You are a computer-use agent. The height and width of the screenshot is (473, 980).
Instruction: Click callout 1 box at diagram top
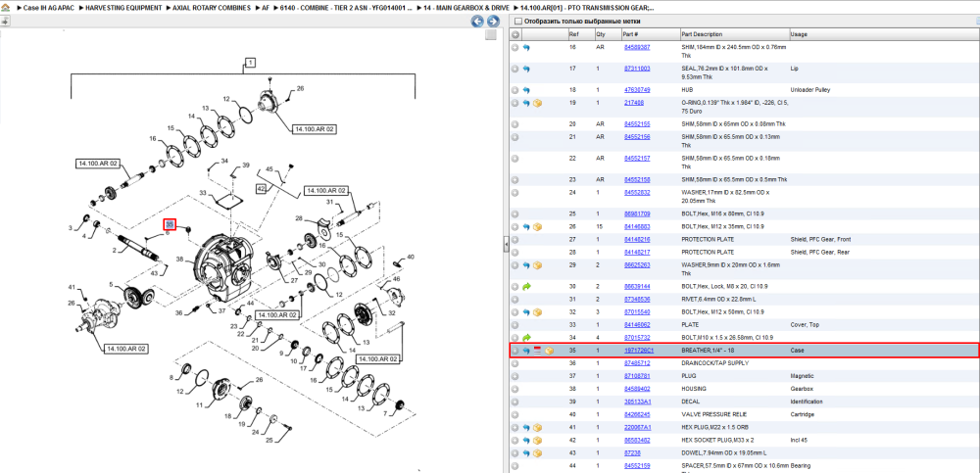pos(249,62)
